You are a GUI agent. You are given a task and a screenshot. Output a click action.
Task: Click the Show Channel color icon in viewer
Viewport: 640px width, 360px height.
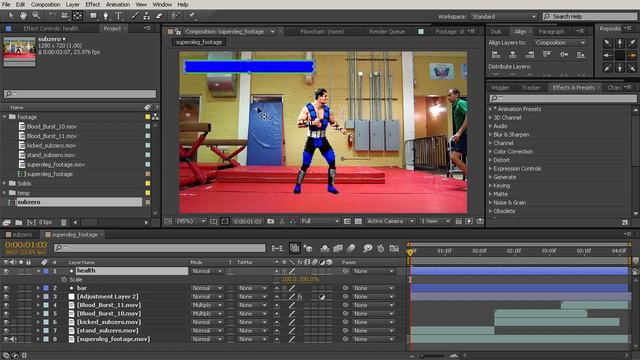(293, 221)
